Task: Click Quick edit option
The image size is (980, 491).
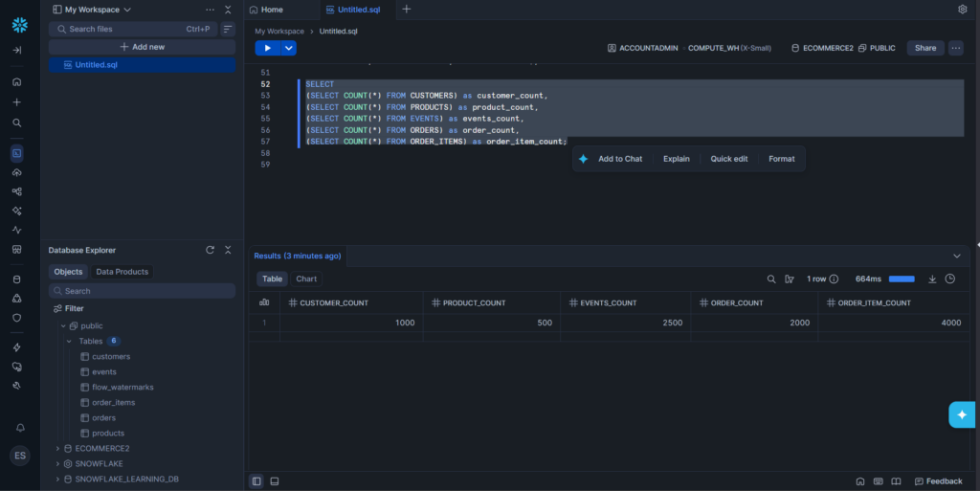Action: click(x=728, y=159)
